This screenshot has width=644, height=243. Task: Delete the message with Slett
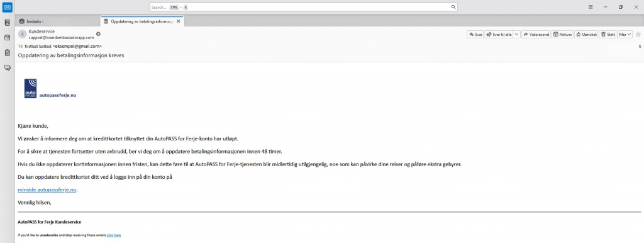point(608,35)
